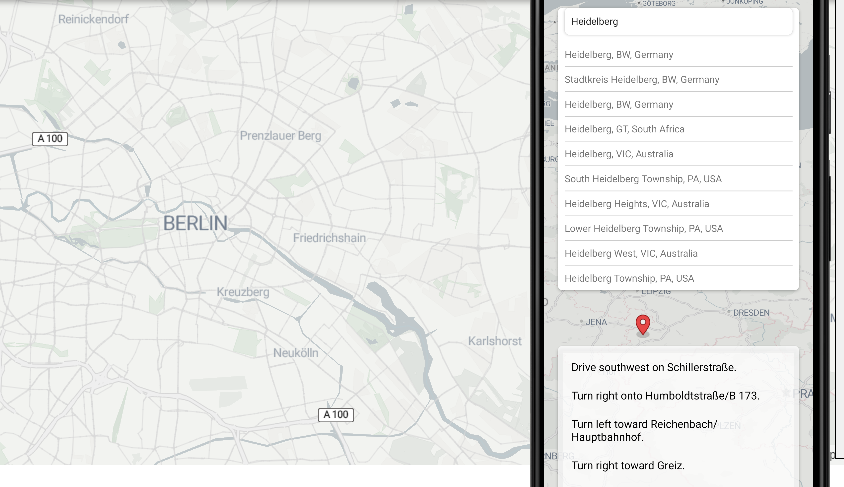Viewport: 844px width, 487px height.
Task: Click the Prenzlauer Berg map label
Action: click(x=280, y=136)
